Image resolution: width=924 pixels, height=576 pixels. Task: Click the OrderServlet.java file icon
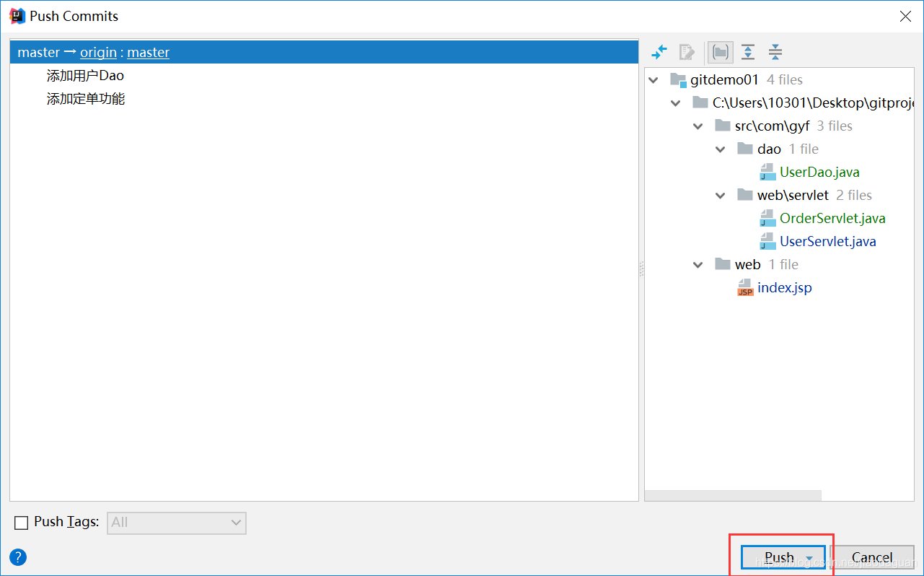click(x=767, y=218)
